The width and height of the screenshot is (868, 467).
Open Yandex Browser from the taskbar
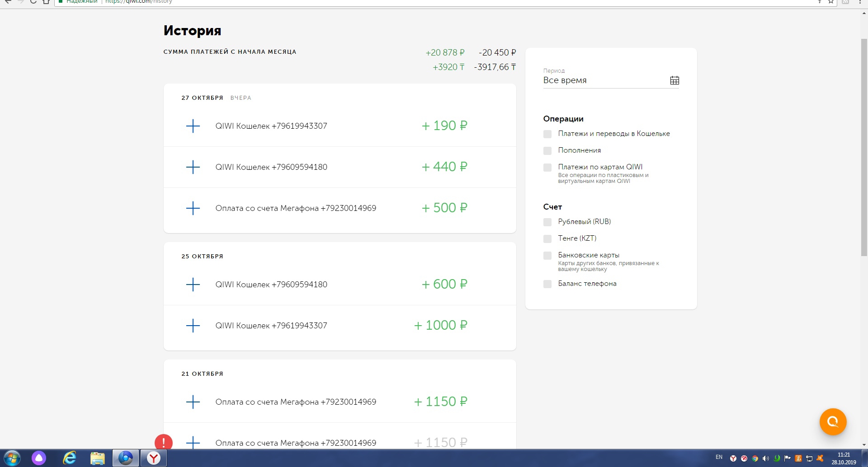154,458
